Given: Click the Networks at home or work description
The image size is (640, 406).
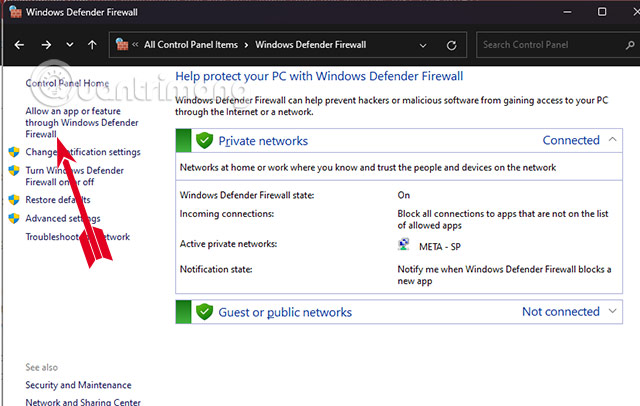Looking at the screenshot, I should coord(368,167).
